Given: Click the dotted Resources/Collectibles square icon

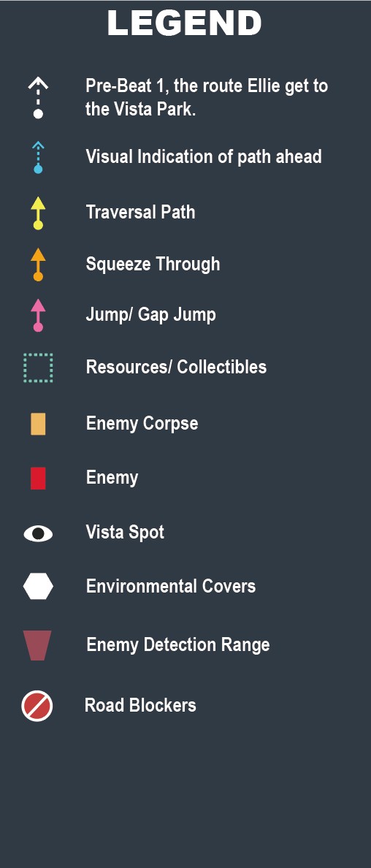Looking at the screenshot, I should pos(38,368).
